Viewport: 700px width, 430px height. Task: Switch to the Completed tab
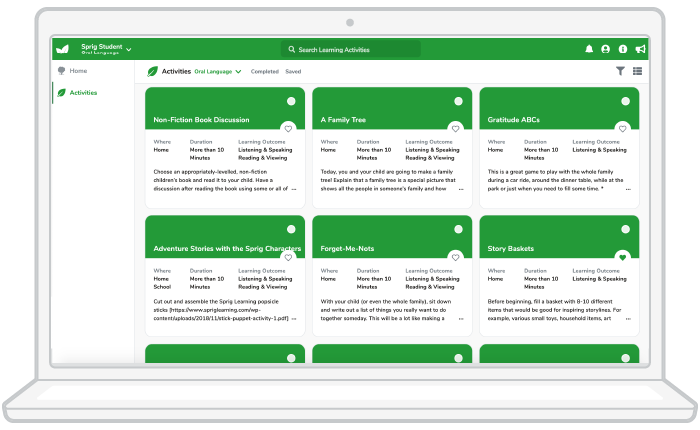point(265,72)
